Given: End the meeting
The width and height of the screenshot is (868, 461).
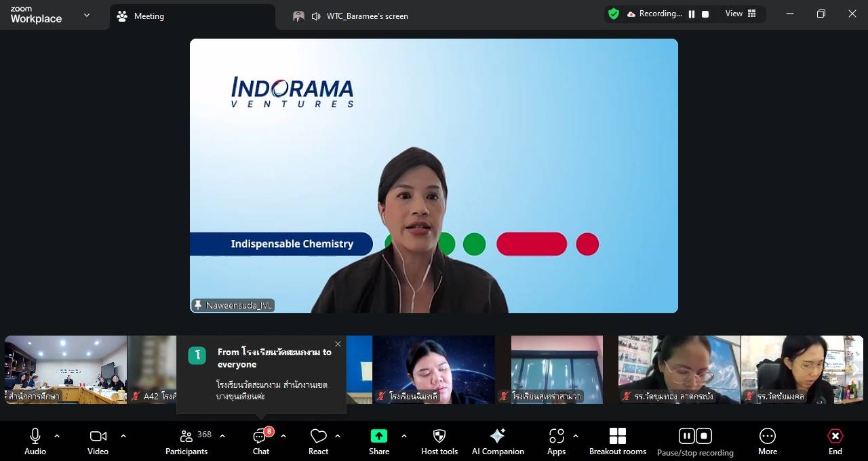Looking at the screenshot, I should 835,441.
